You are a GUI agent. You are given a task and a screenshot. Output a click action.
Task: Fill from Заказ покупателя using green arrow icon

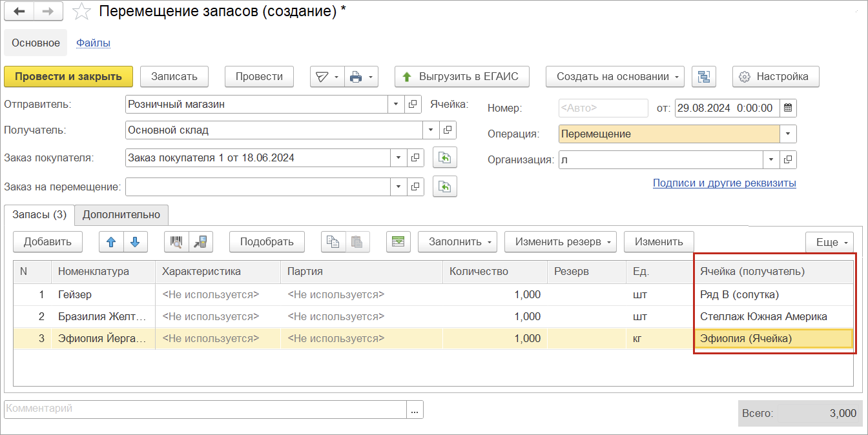point(445,157)
